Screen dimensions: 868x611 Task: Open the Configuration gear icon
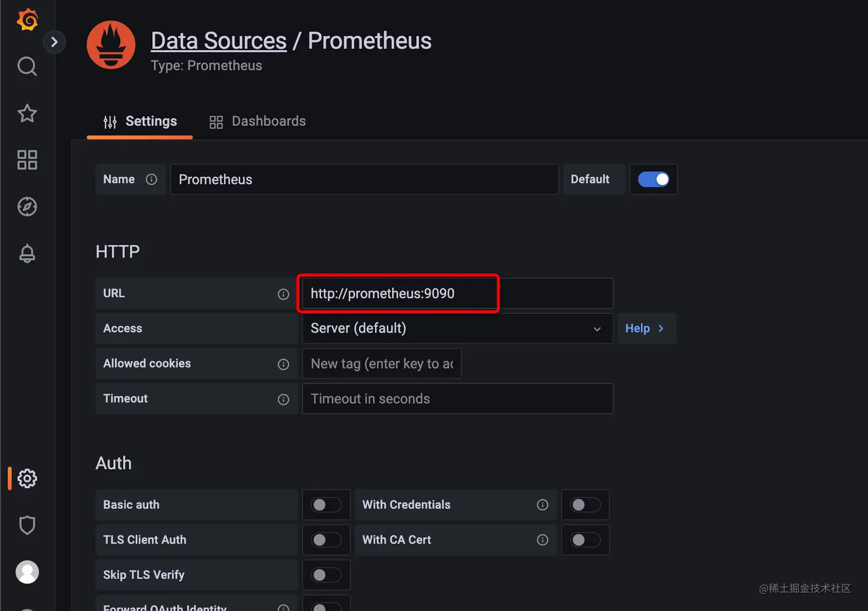(x=27, y=478)
